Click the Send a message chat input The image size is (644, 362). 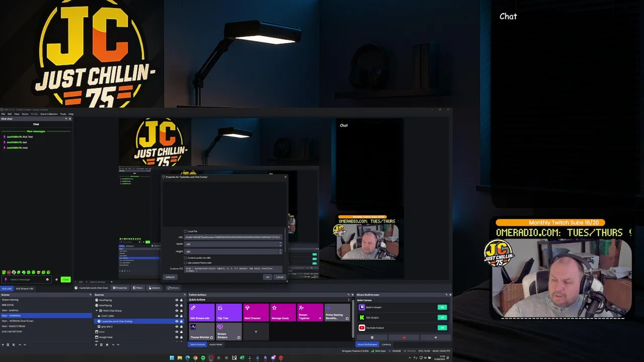point(27,280)
